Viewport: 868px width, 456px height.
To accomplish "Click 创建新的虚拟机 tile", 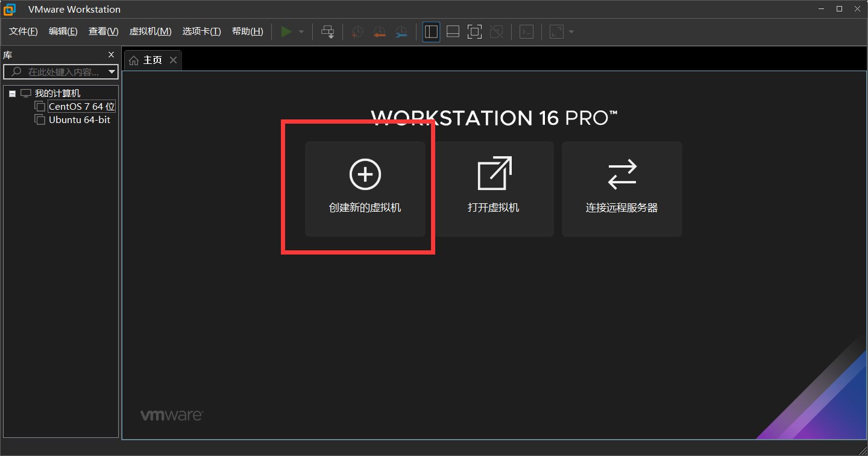I will 365,189.
